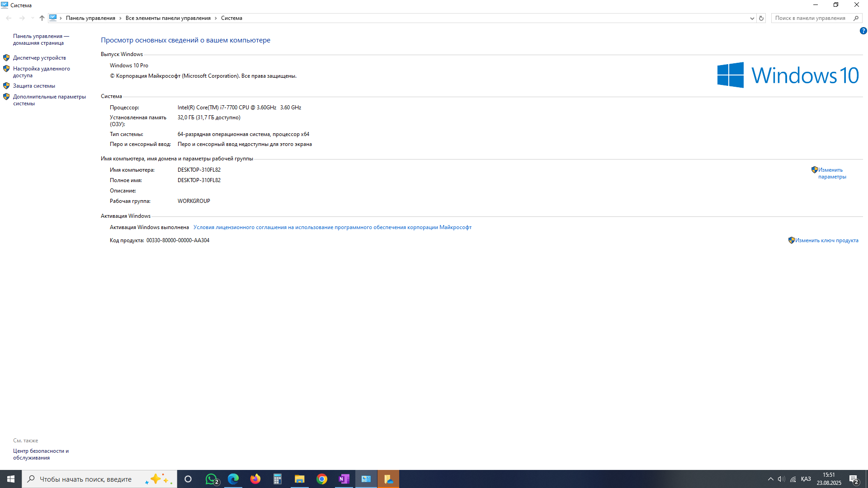Viewport: 868px width, 488px height.
Task: Refresh the control panel page
Action: coord(761,18)
